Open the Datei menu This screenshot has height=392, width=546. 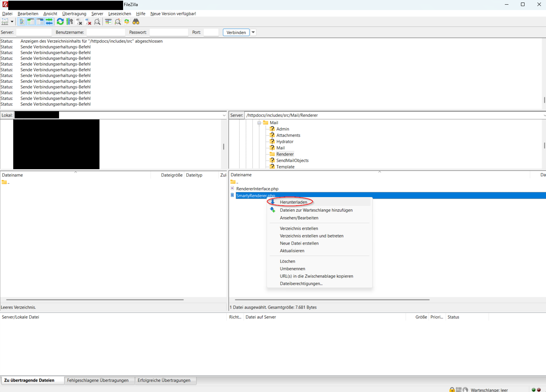7,14
